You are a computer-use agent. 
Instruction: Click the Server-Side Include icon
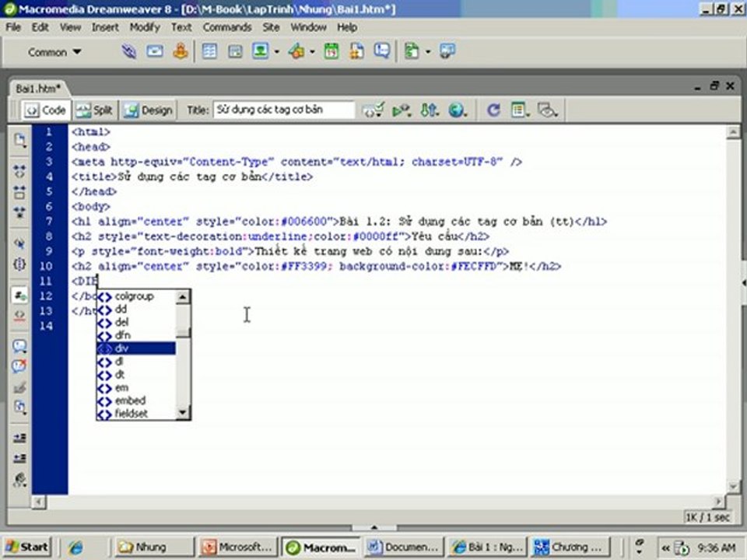point(356,51)
